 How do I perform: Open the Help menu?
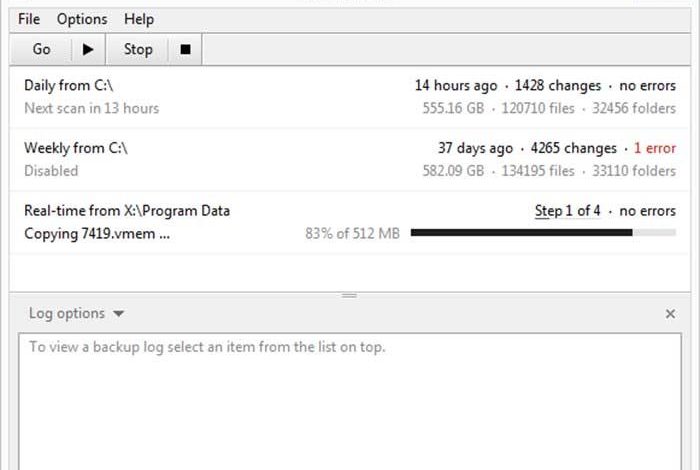pos(139,19)
